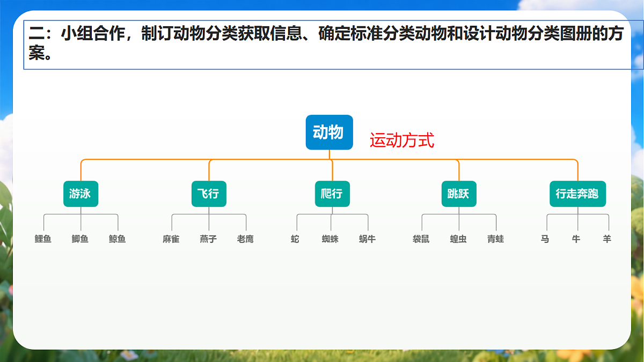Click the 行走奔跑 category node
This screenshot has width=644, height=362.
pos(577,194)
